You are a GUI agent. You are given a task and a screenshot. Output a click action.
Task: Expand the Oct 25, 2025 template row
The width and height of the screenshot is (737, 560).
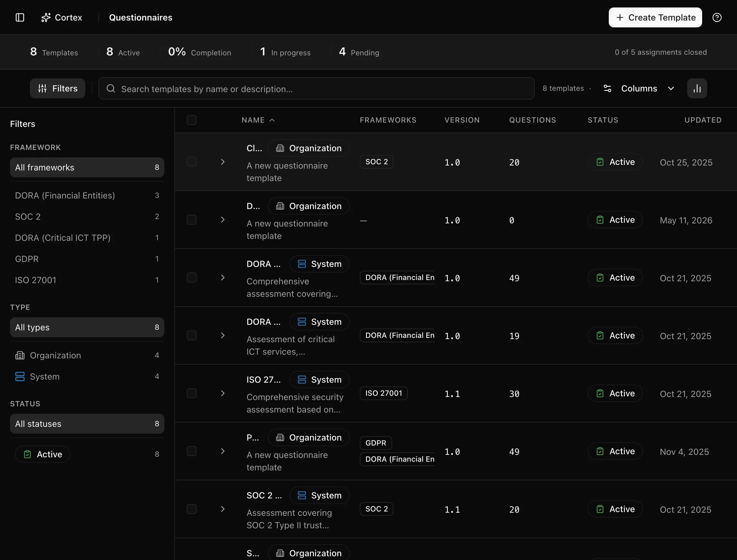[223, 162]
